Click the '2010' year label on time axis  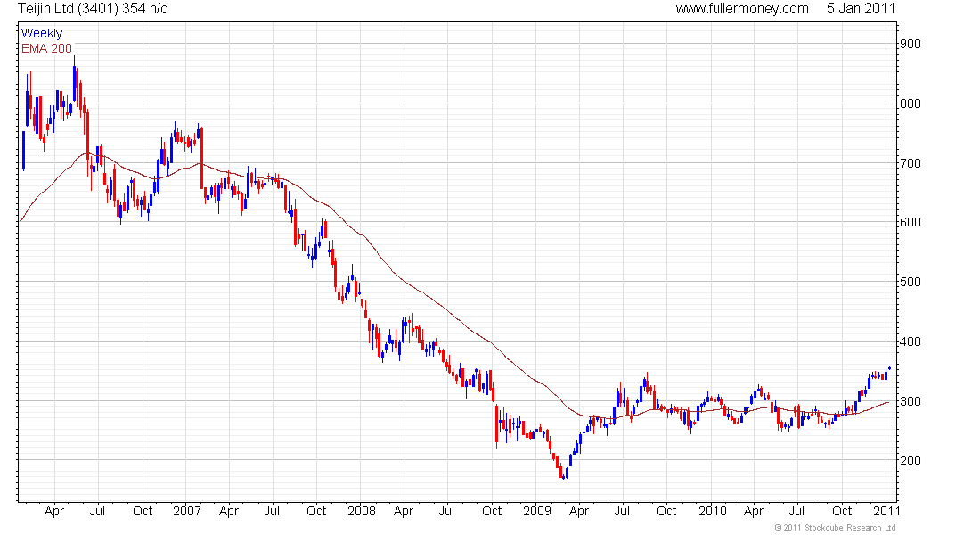713,511
